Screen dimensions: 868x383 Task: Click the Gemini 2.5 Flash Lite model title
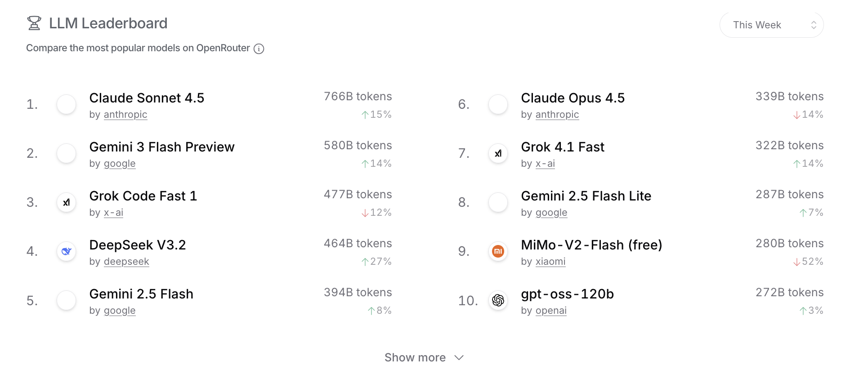pyautogui.click(x=586, y=196)
